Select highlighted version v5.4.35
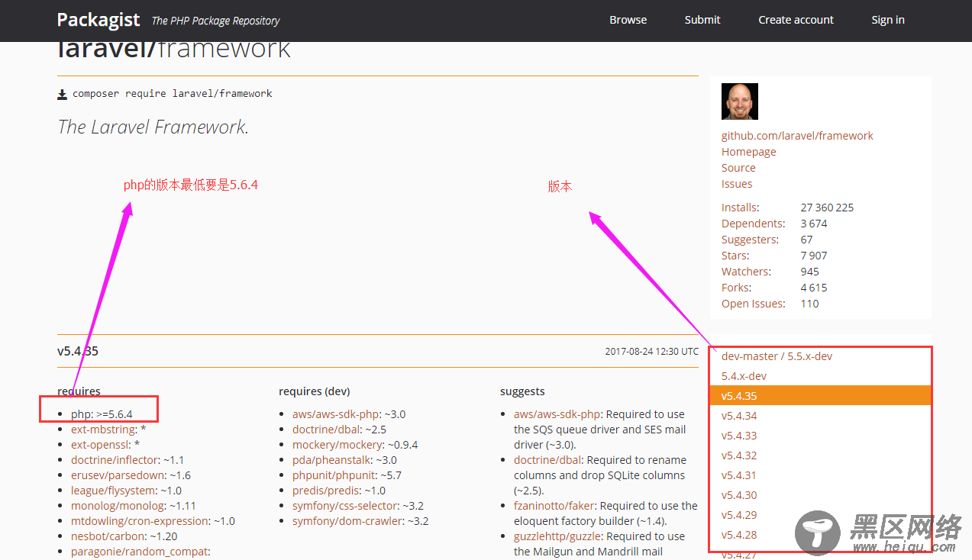 pos(821,396)
